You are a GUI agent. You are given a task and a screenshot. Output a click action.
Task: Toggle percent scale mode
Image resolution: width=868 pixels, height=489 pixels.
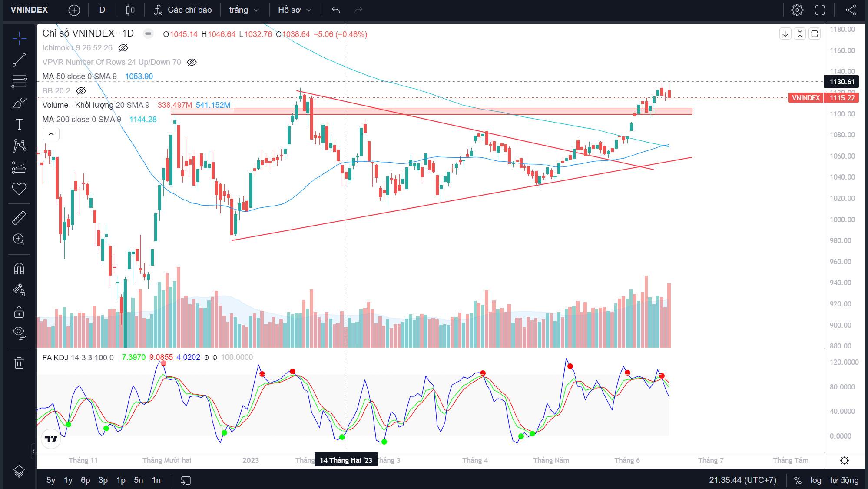point(798,480)
